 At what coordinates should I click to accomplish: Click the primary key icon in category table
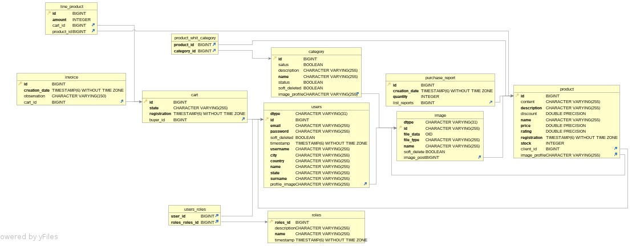click(275, 59)
